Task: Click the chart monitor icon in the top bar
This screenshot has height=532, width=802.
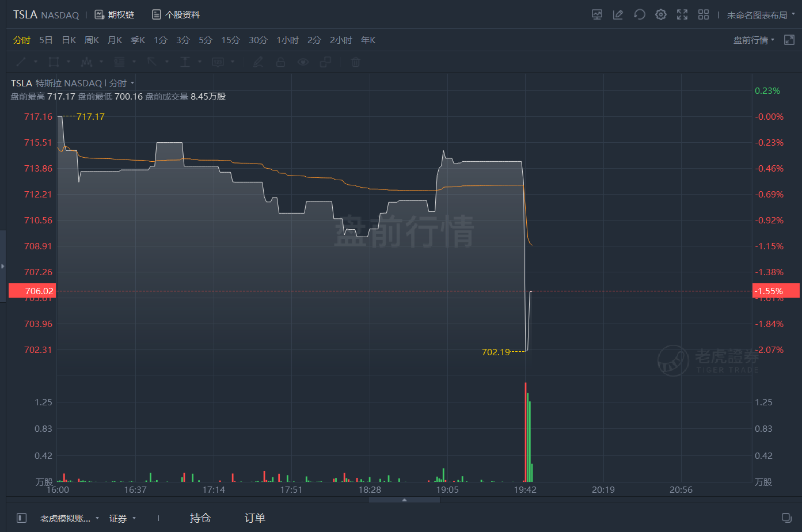Action: pyautogui.click(x=597, y=15)
